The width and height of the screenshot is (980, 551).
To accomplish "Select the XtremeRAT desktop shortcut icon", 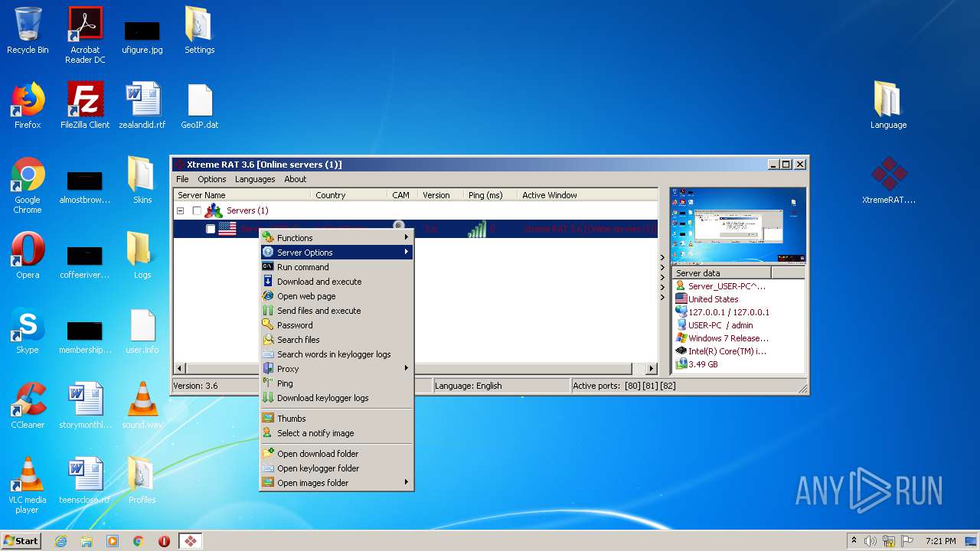I will pos(889,181).
